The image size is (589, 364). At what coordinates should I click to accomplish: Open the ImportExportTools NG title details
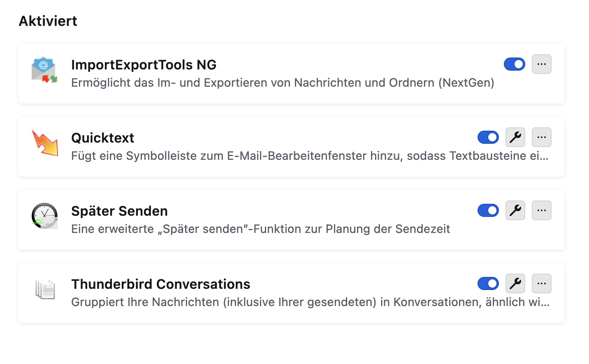coord(144,65)
